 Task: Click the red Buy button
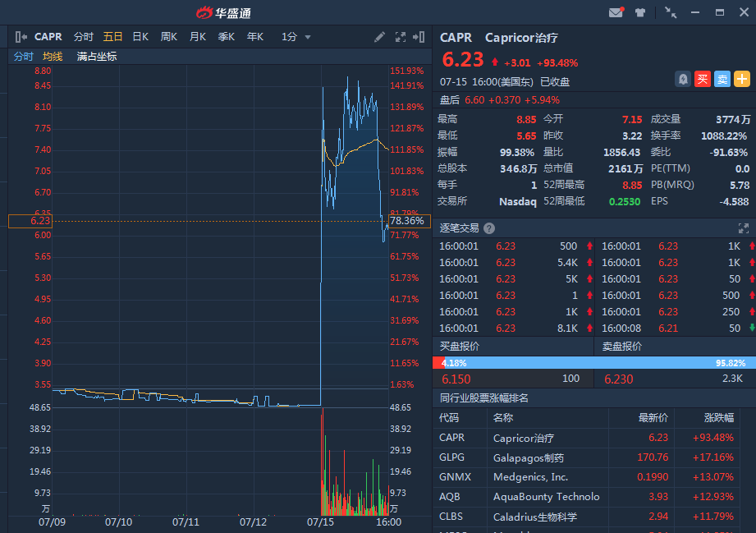click(x=703, y=79)
